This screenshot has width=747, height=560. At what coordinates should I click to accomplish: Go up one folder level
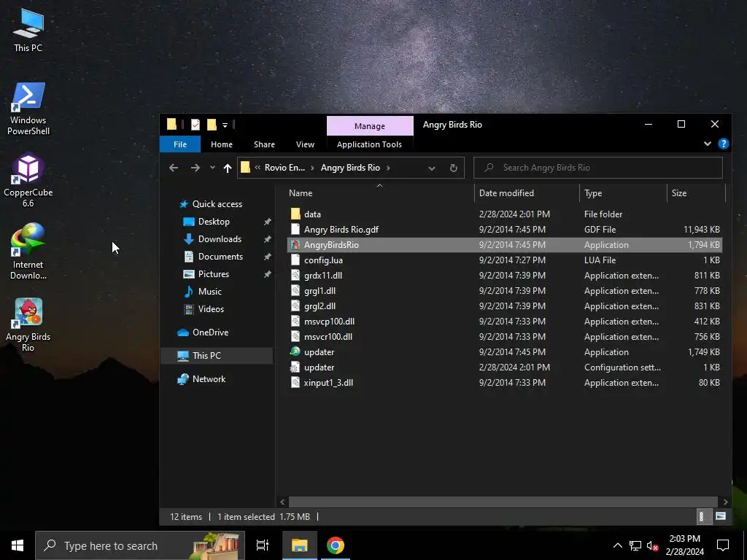click(x=228, y=168)
